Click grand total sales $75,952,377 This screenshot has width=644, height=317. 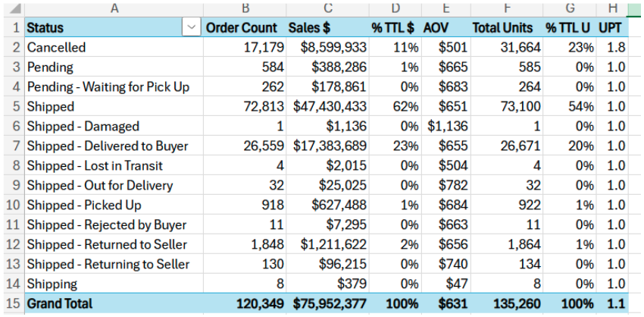[x=327, y=303]
